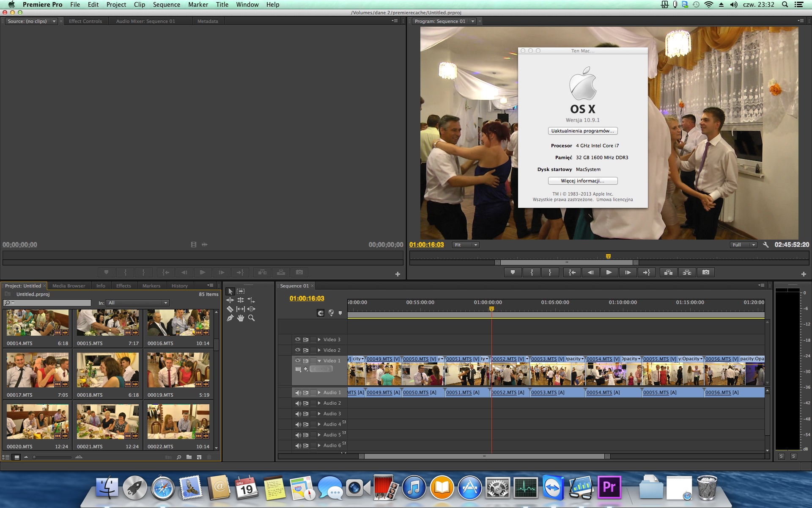Open the Clip menu

click(140, 5)
